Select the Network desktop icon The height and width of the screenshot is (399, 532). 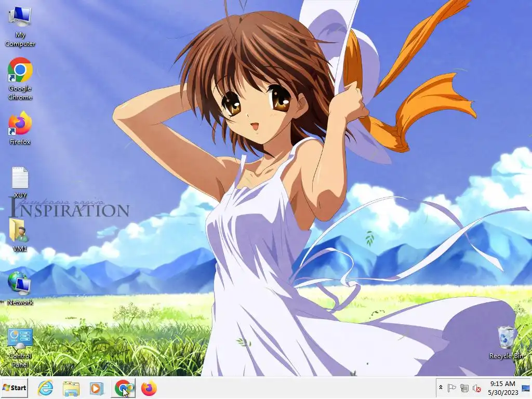tap(20, 288)
